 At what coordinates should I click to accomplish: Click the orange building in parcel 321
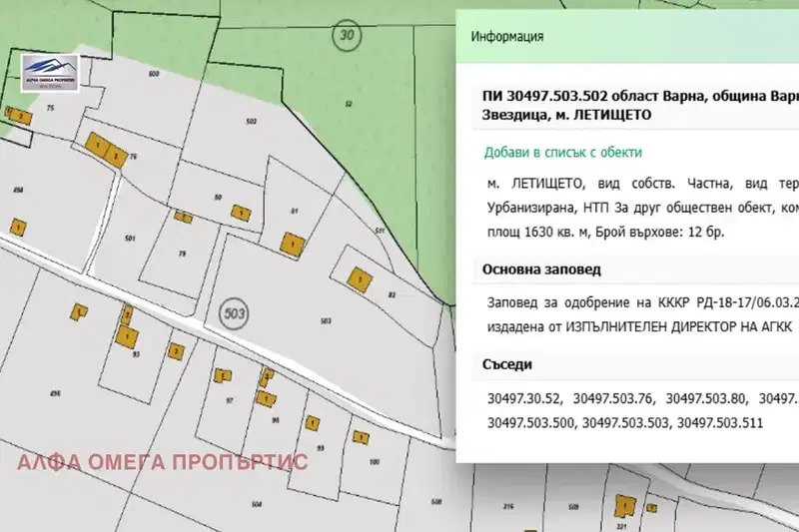click(x=624, y=506)
